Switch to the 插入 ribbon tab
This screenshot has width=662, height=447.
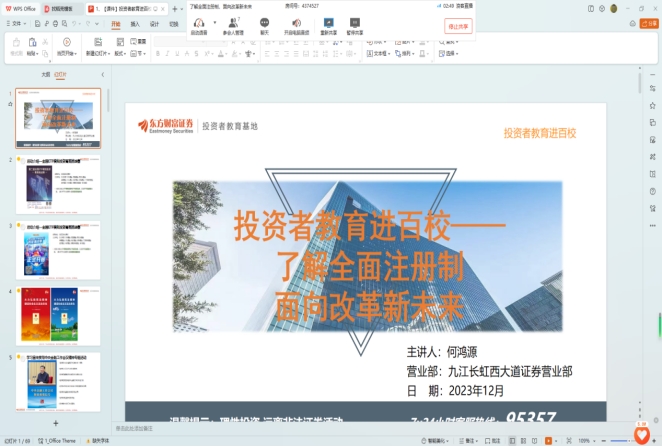(x=135, y=22)
